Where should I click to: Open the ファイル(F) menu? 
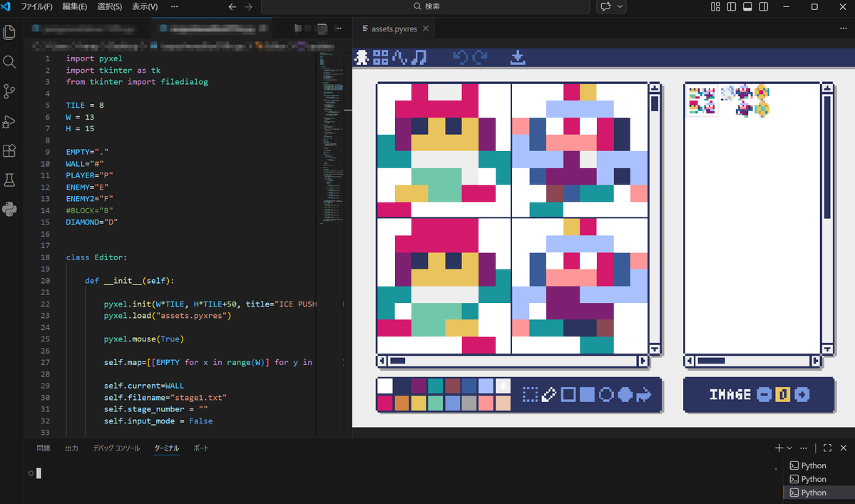(36, 6)
